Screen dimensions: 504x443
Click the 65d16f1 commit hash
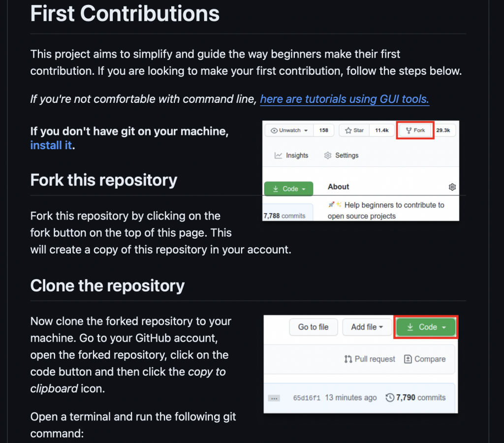pyautogui.click(x=307, y=398)
